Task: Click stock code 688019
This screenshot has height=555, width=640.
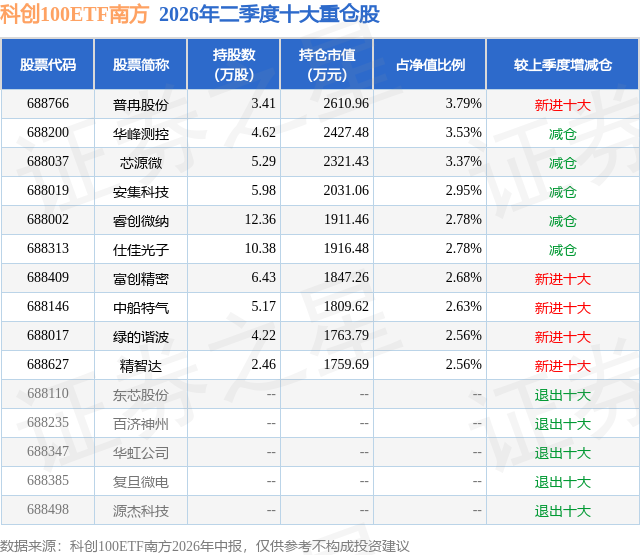Action: (48, 191)
